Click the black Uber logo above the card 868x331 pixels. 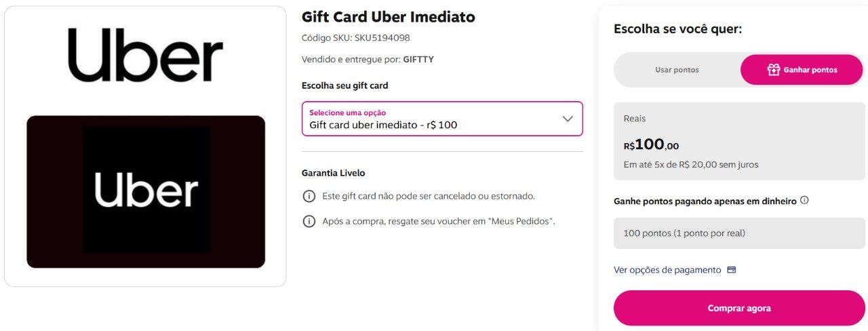(145, 55)
